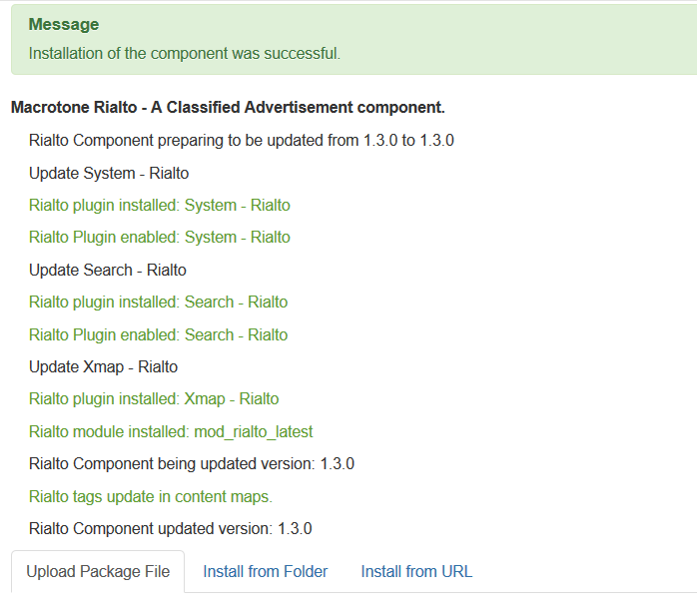The width and height of the screenshot is (697, 616).
Task: Click the green message alert box background
Action: point(519,38)
